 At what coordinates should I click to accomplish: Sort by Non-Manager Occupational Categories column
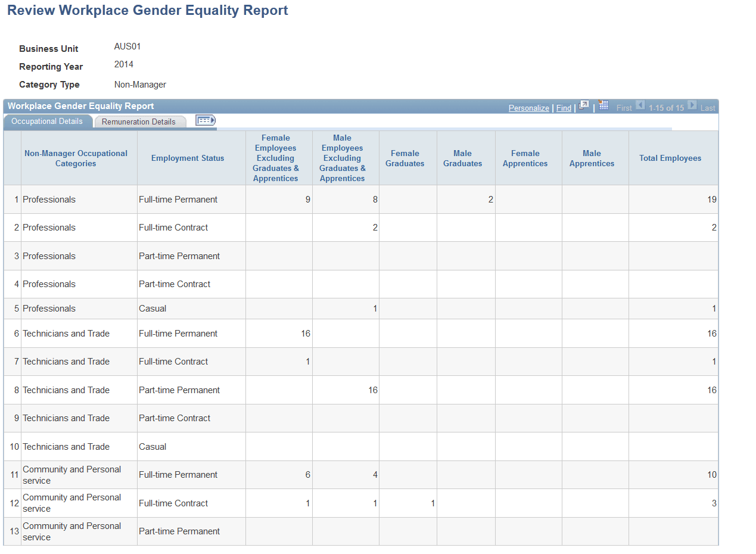76,157
